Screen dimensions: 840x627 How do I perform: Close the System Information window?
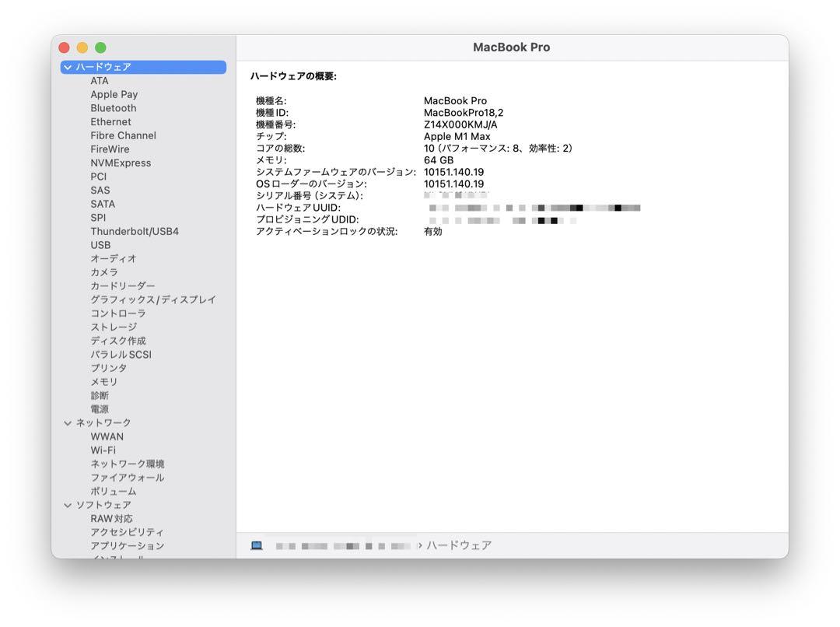tap(65, 47)
